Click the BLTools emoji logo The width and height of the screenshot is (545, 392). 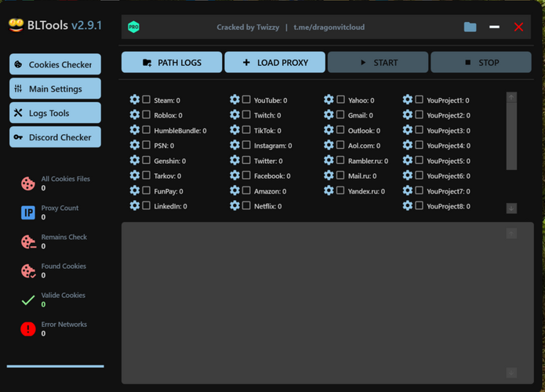(16, 25)
